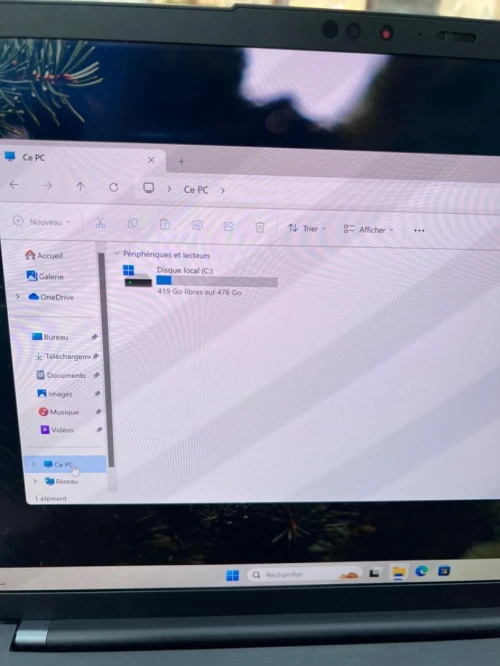The height and width of the screenshot is (666, 500).
Task: Navigate up one folder level
Action: (80, 186)
